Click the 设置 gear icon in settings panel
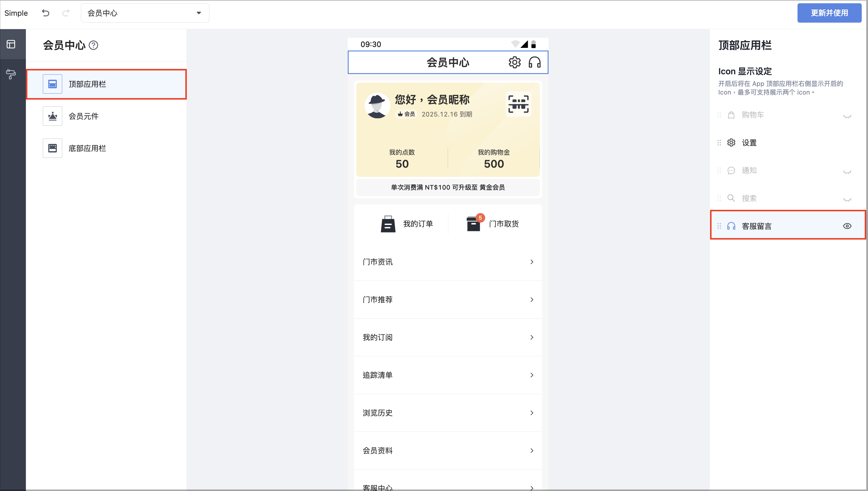Image resolution: width=868 pixels, height=491 pixels. click(x=731, y=143)
